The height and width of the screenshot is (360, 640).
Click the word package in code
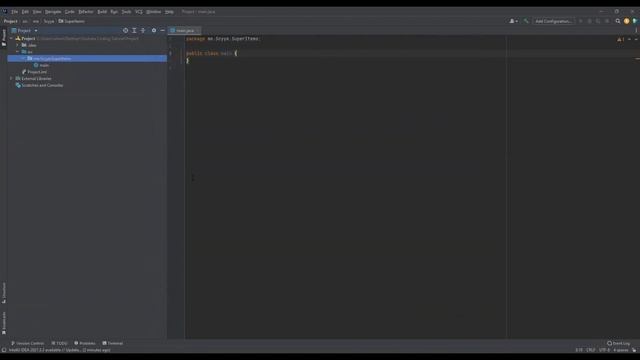[x=196, y=39]
